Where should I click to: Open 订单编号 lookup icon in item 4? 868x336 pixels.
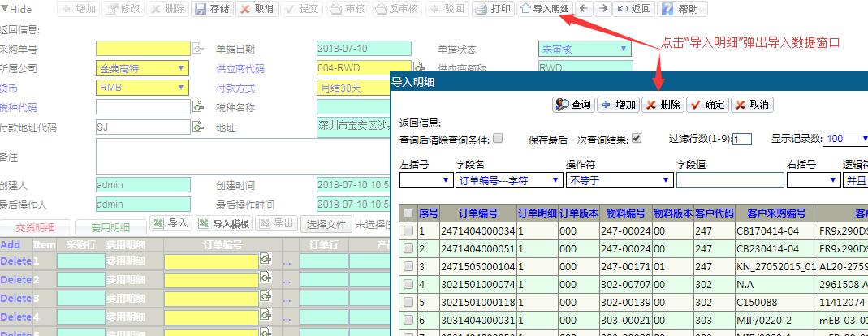(266, 314)
